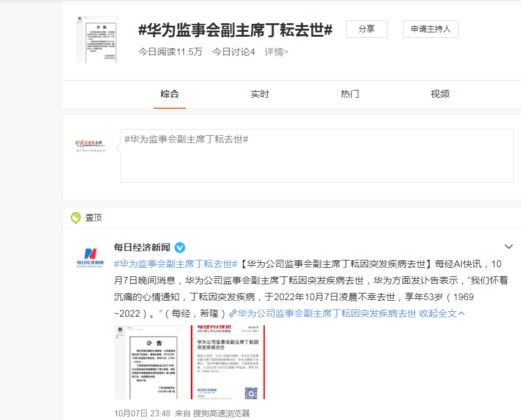This screenshot has height=420, width=521.
Task: Click the 申请主持人 button
Action: (x=430, y=29)
